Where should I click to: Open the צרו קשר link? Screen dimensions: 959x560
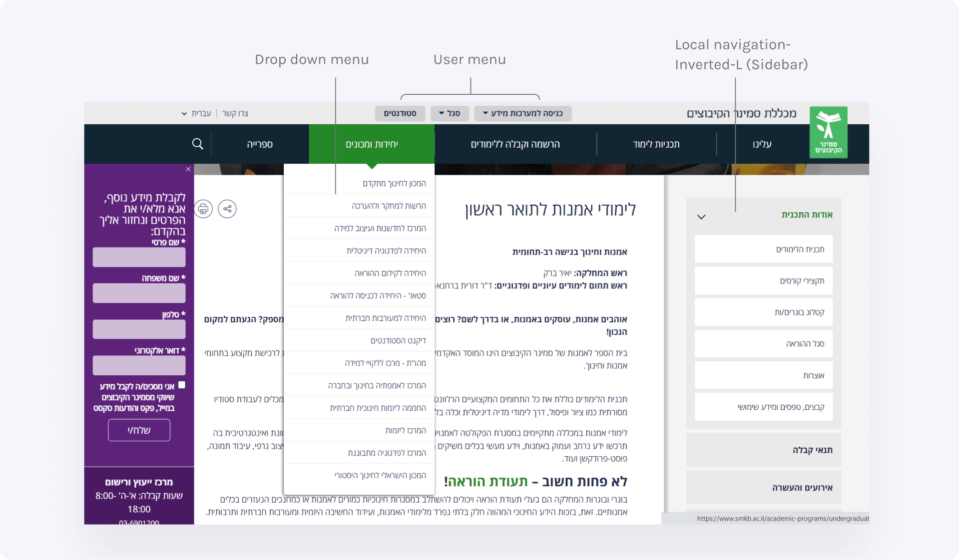click(235, 113)
